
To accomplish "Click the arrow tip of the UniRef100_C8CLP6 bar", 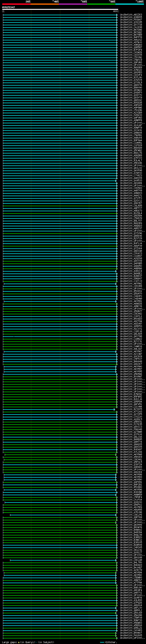I will 116,515.
